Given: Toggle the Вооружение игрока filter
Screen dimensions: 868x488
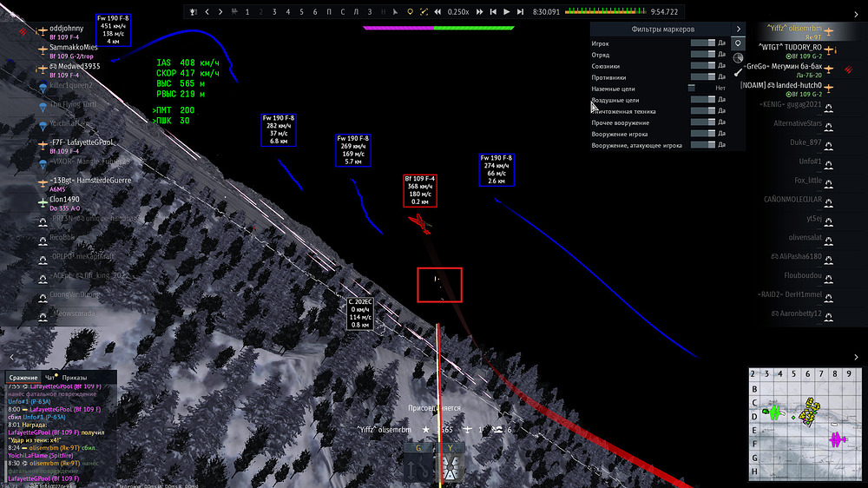Looking at the screenshot, I should [703, 134].
